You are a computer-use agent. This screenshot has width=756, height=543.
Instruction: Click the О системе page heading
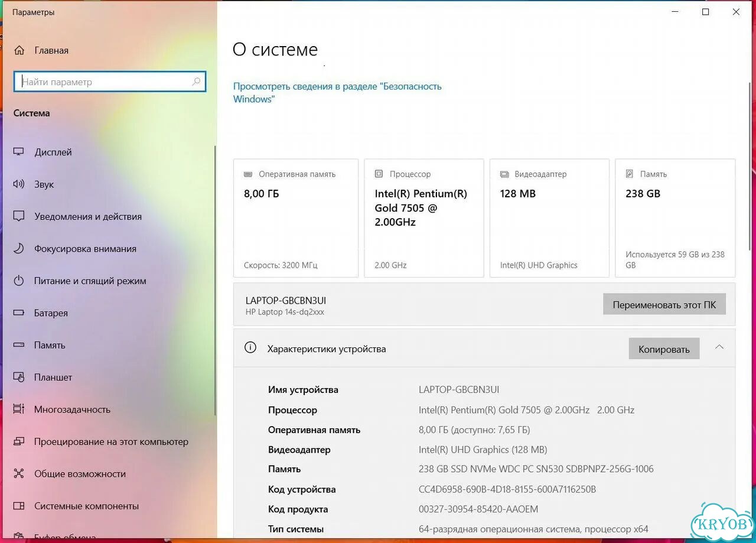click(x=275, y=50)
